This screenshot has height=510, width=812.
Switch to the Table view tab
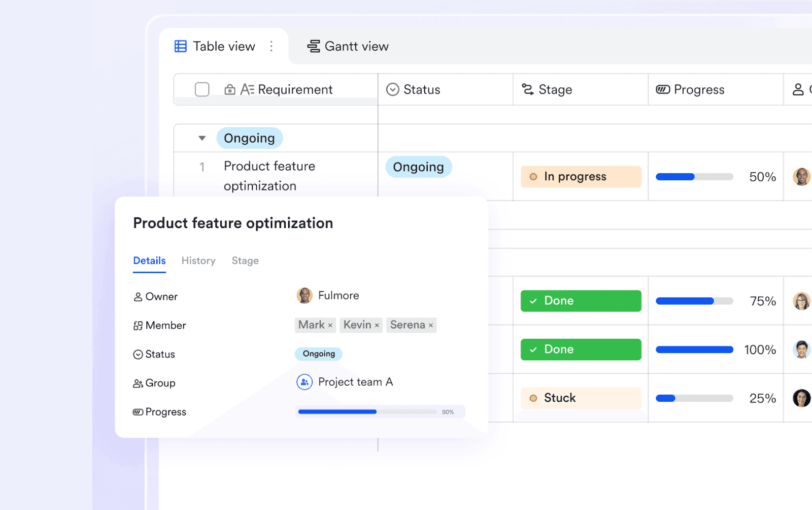click(x=224, y=46)
